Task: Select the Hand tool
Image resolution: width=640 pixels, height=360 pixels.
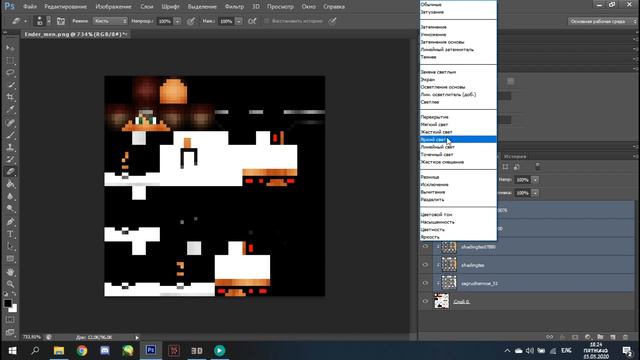Action: 10,271
